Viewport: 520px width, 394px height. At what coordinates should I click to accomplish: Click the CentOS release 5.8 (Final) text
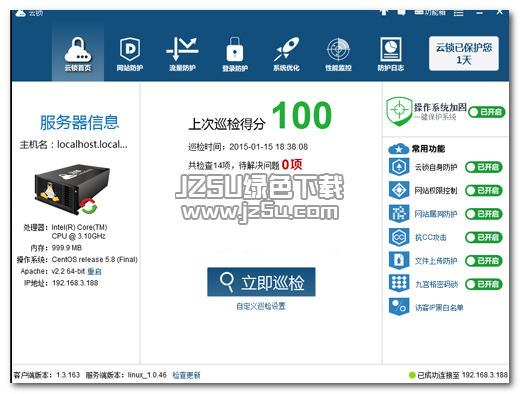[x=94, y=259]
